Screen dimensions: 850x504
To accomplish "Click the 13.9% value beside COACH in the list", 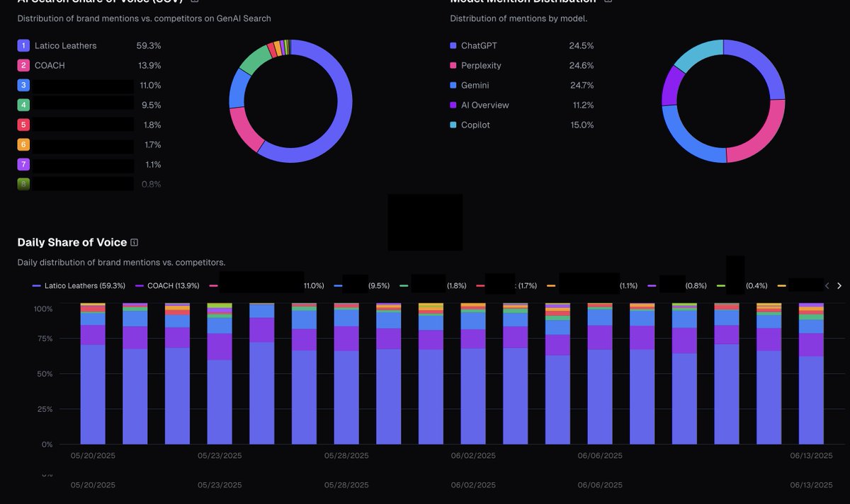I will click(149, 65).
